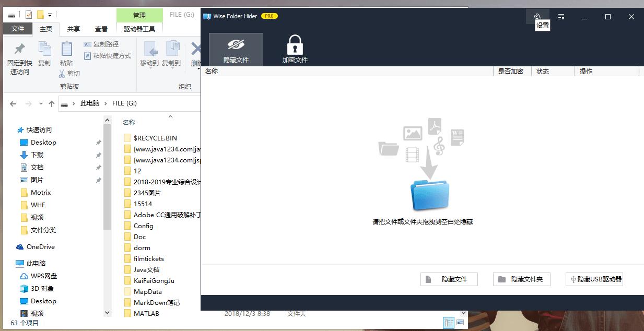The height and width of the screenshot is (331, 644).
Task: Go forward with the Explorer forward arrow
Action: click(28, 104)
